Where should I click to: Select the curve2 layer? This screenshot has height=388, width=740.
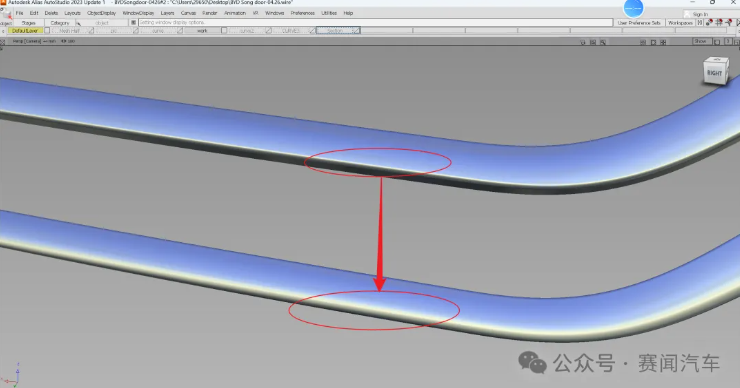246,31
